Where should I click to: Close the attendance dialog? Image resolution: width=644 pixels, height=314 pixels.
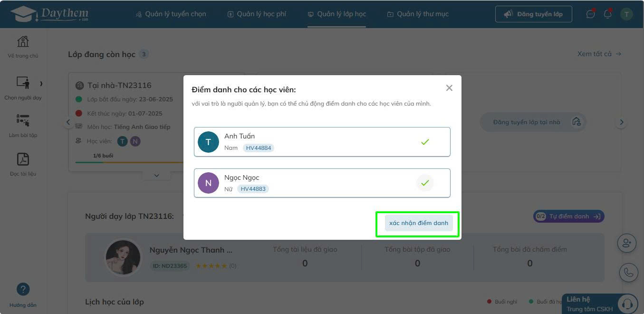449,88
